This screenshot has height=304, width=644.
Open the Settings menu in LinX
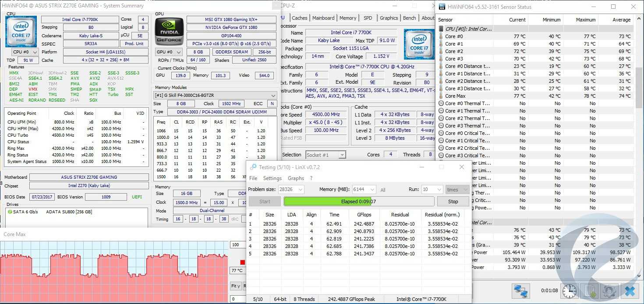tap(272, 178)
